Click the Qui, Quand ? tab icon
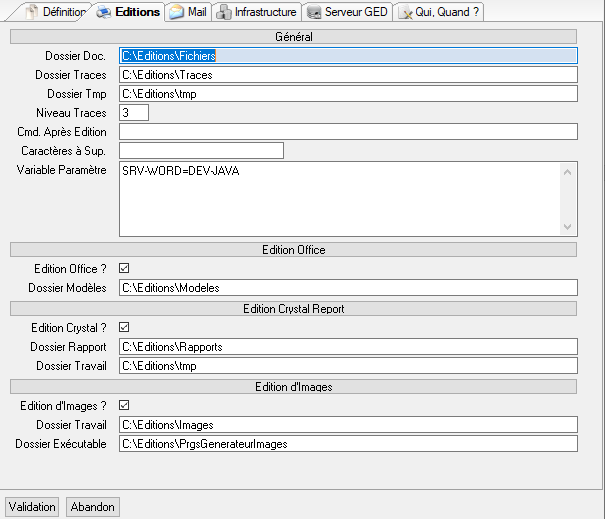 click(406, 13)
